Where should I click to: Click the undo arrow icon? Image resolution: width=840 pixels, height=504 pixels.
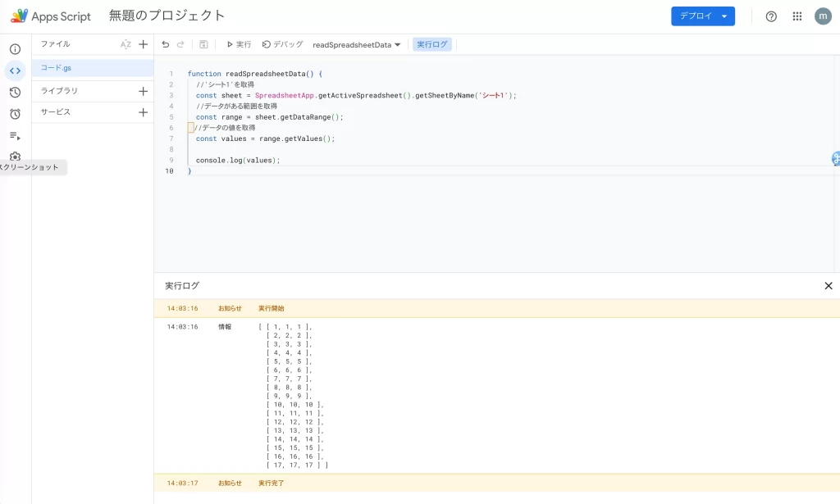click(x=166, y=44)
